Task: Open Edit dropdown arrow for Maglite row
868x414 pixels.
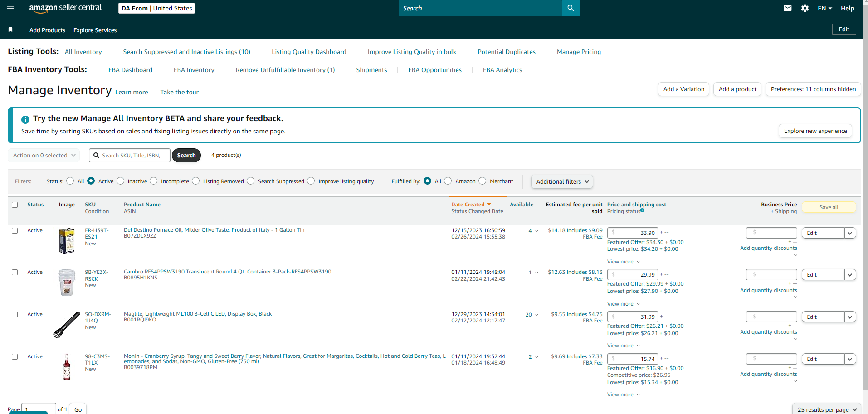Action: [x=850, y=317]
